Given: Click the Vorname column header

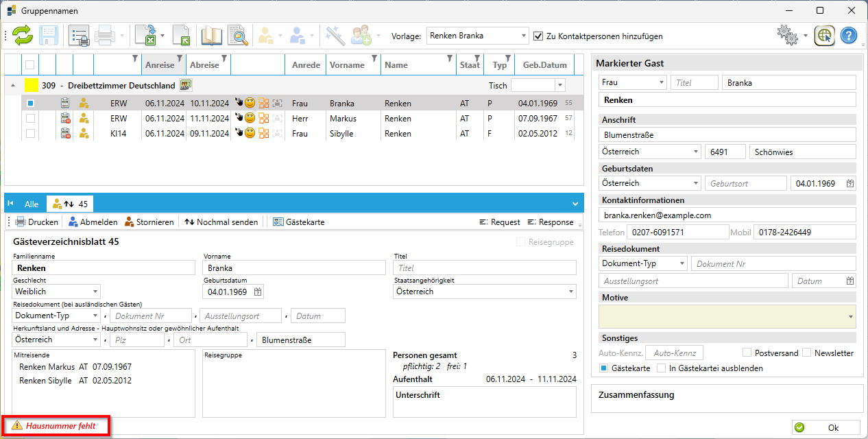Looking at the screenshot, I should 353,65.
